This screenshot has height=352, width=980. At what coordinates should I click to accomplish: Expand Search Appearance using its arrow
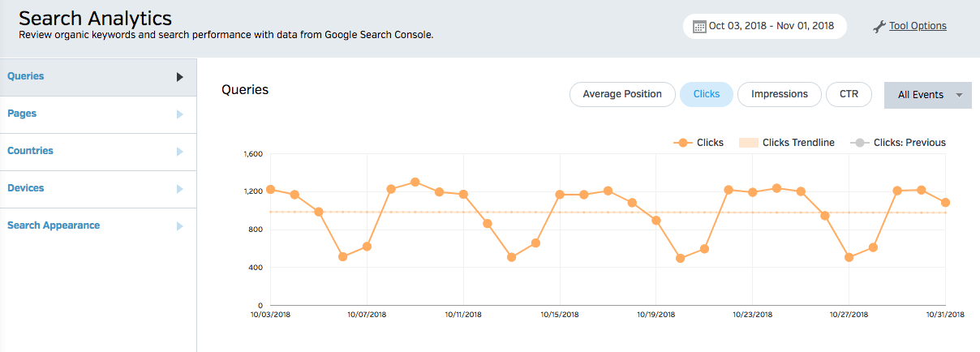click(x=180, y=226)
